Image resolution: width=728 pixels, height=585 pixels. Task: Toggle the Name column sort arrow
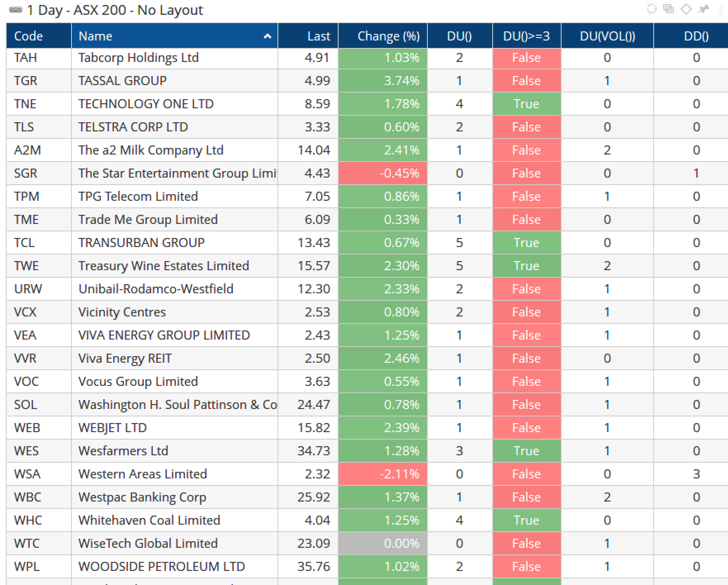[267, 36]
